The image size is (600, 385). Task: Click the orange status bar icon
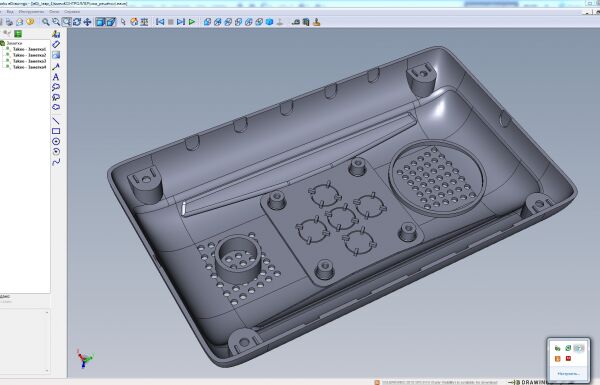(x=377, y=382)
